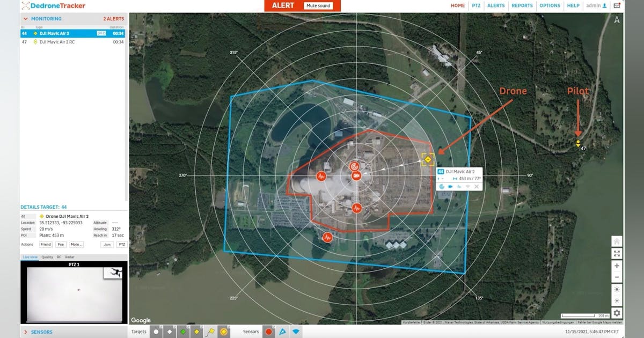Mark target as Friend
The height and width of the screenshot is (338, 644).
tap(46, 244)
